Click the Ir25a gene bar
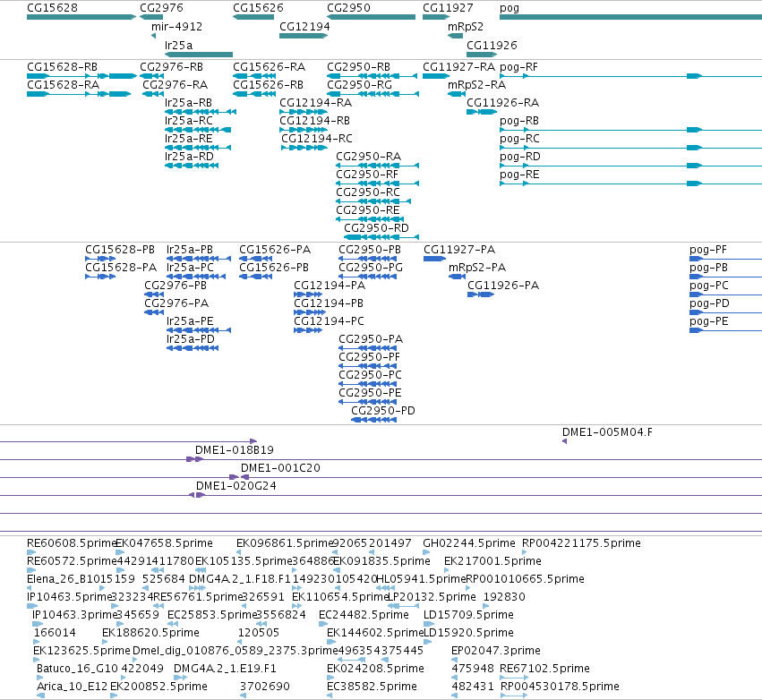The width and height of the screenshot is (762, 700). click(x=199, y=55)
